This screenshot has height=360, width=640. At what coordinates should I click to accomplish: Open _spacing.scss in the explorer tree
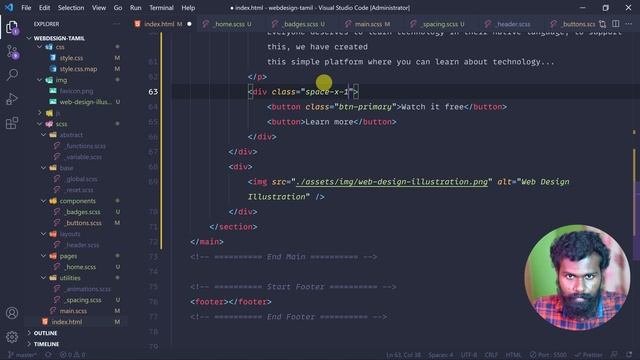click(82, 300)
